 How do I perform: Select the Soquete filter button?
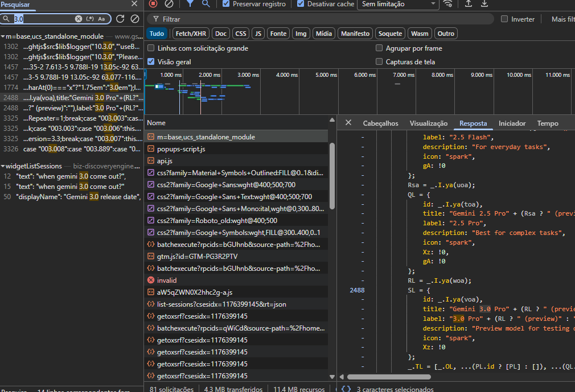(390, 34)
